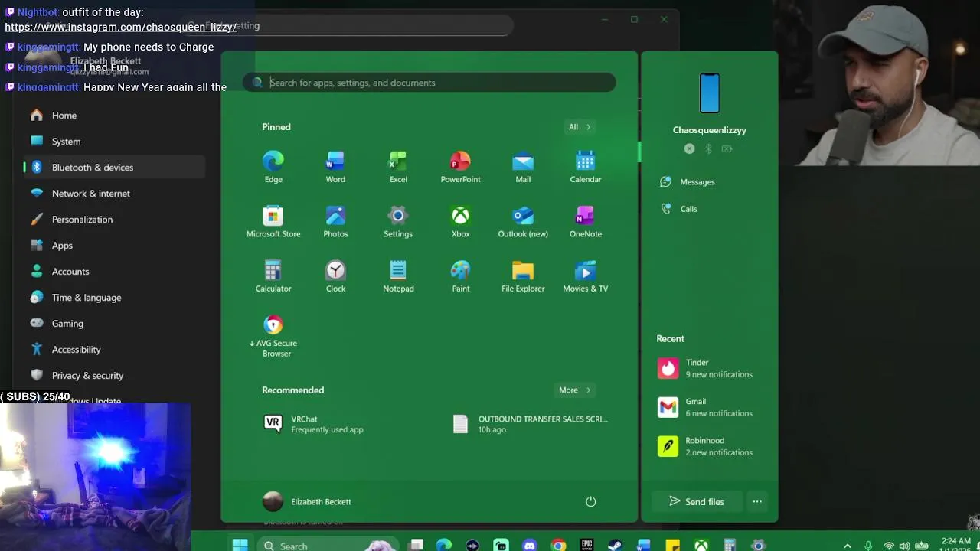Image resolution: width=980 pixels, height=551 pixels.
Task: Open the Calendar pinned app
Action: 586,167
